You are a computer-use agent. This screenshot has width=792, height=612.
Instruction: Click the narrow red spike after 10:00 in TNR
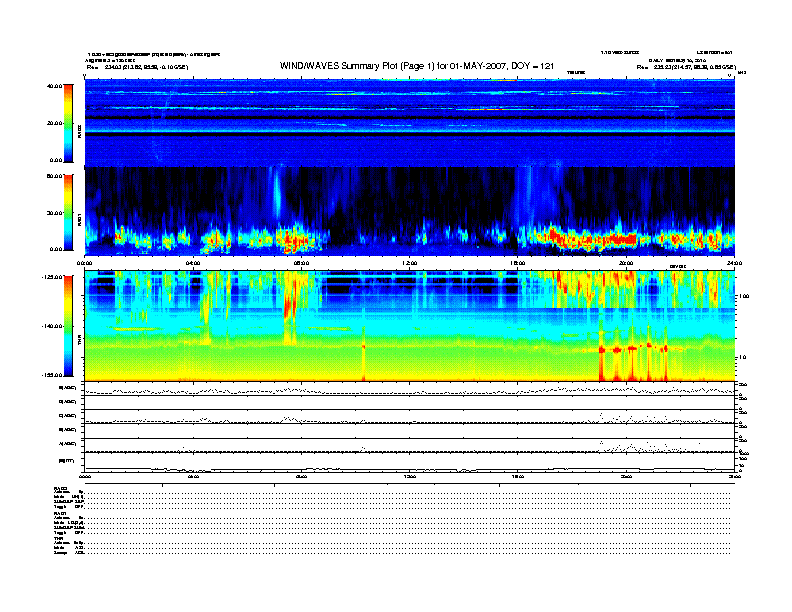[364, 353]
